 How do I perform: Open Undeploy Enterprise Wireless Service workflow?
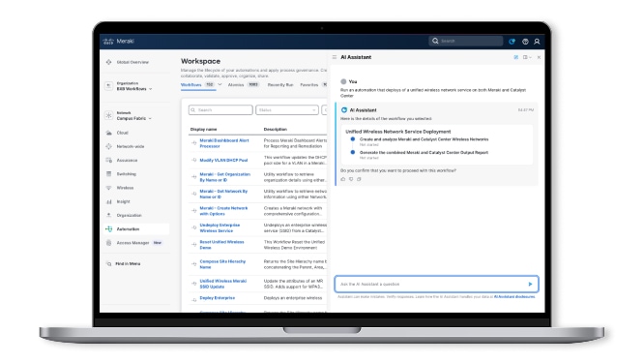[x=220, y=227]
